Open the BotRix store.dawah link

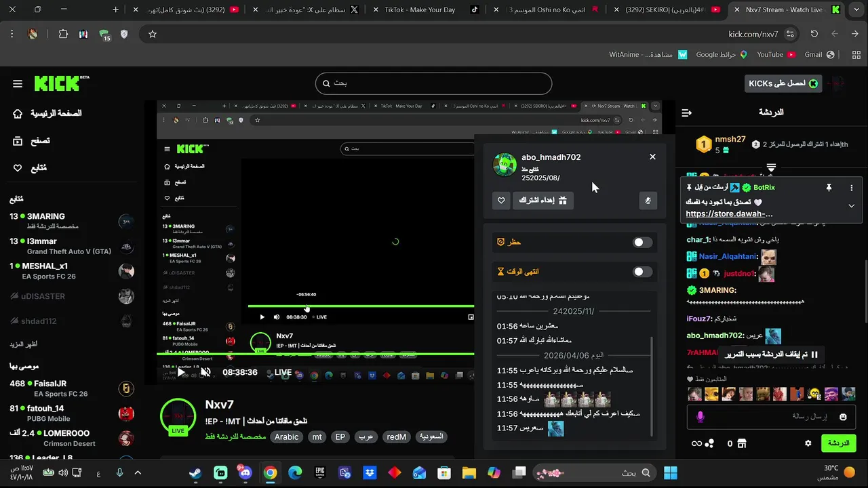click(729, 214)
